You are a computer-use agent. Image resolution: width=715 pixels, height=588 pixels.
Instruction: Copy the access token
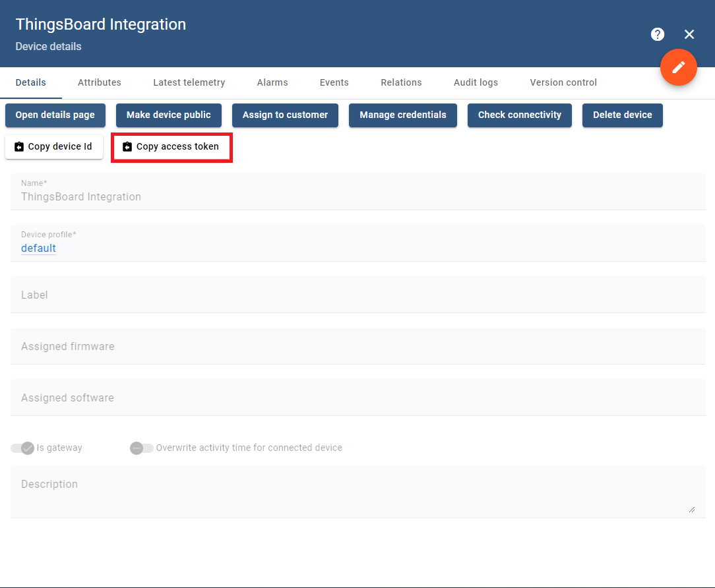(171, 146)
